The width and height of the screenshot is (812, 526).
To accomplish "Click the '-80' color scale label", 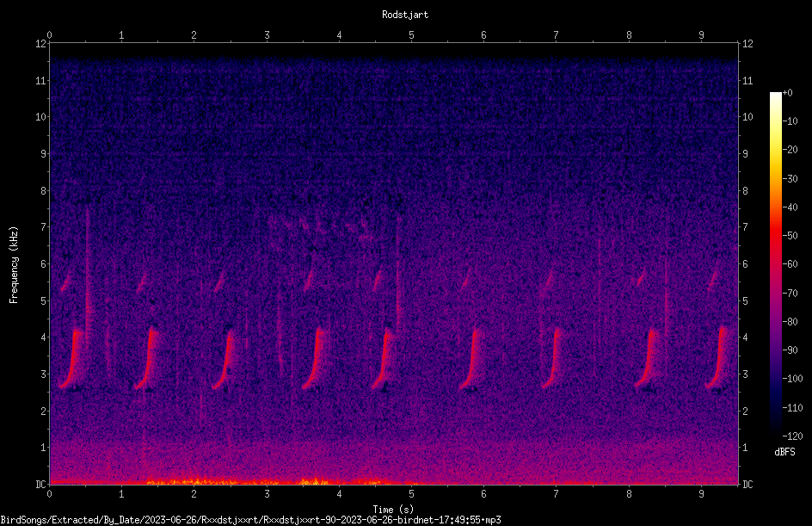I will (x=790, y=322).
